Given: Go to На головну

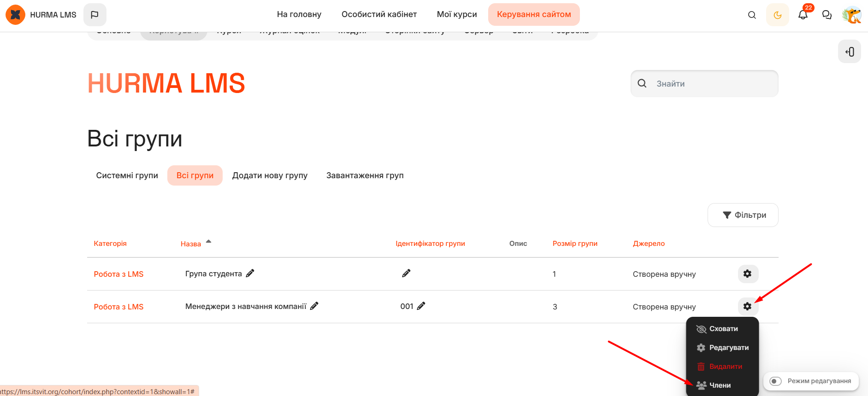Looking at the screenshot, I should coord(299,14).
